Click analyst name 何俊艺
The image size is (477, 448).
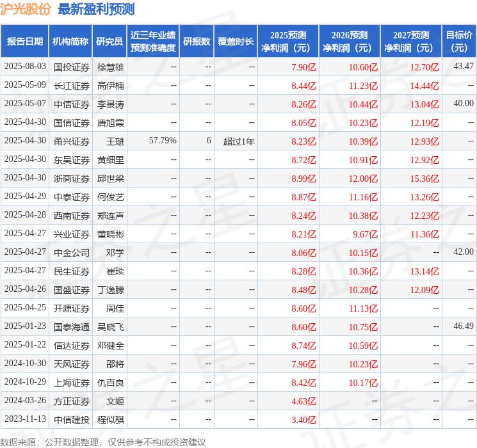(x=110, y=197)
